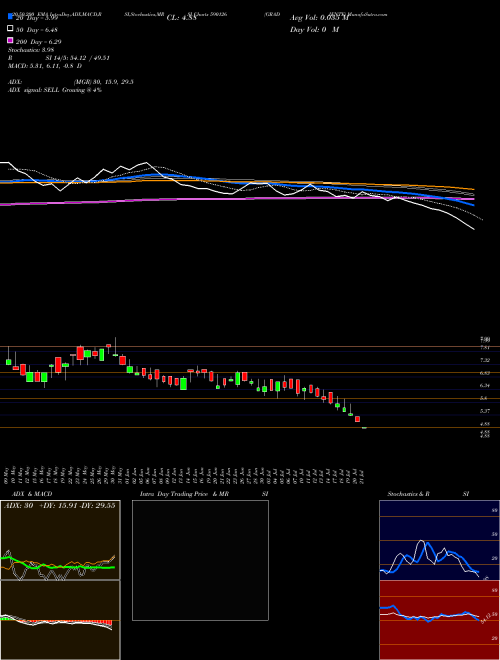The image size is (500, 660).
Task: Click the white 50 Day legend swatch
Action: 11,29
